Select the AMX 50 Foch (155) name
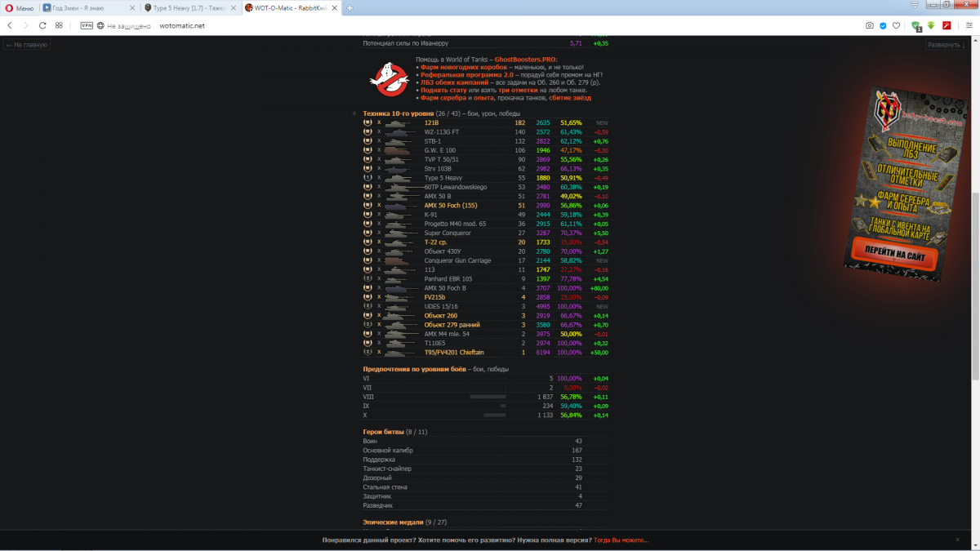 tap(451, 205)
